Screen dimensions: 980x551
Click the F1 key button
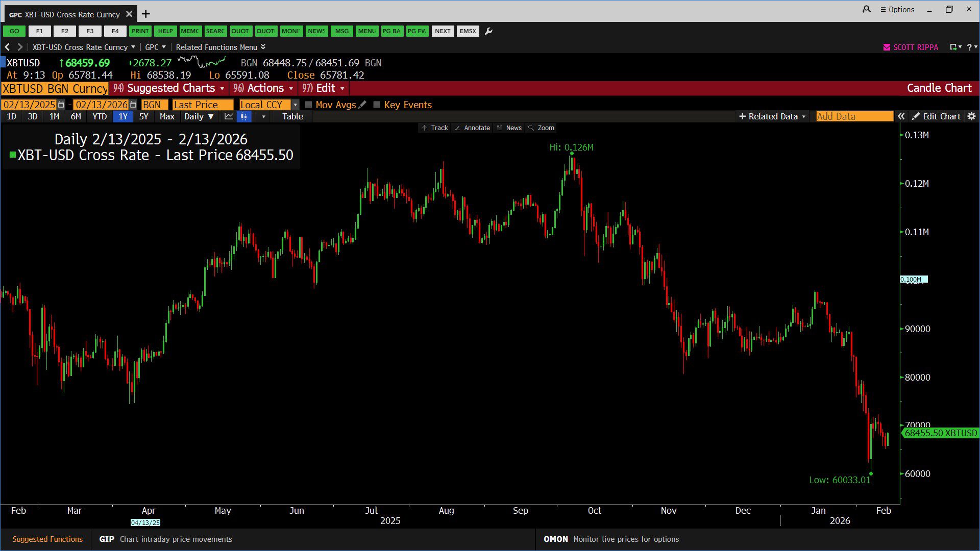pyautogui.click(x=39, y=31)
